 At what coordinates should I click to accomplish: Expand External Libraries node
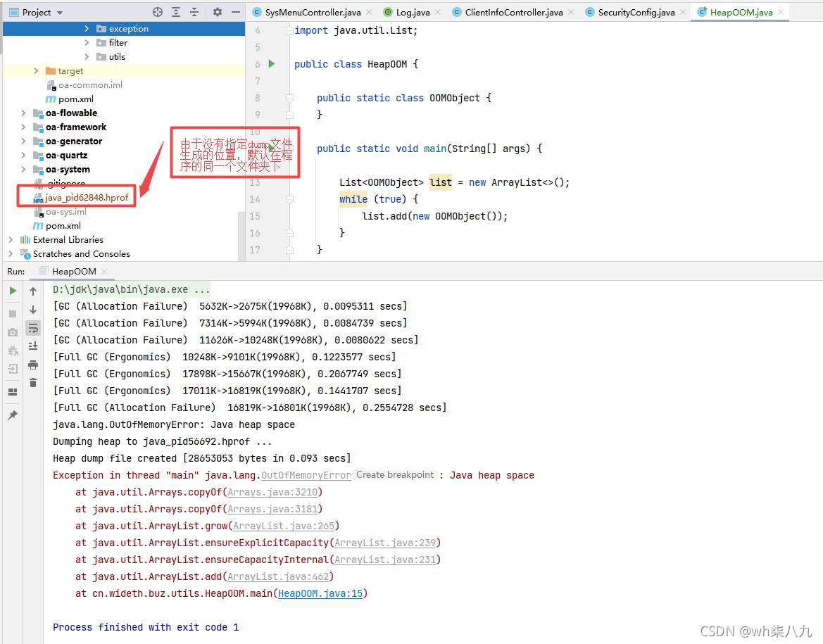coord(11,239)
